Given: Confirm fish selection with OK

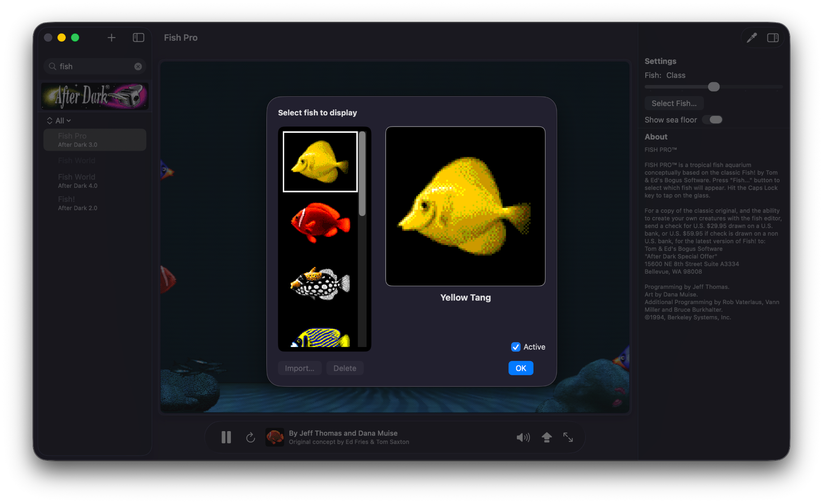Looking at the screenshot, I should point(520,368).
